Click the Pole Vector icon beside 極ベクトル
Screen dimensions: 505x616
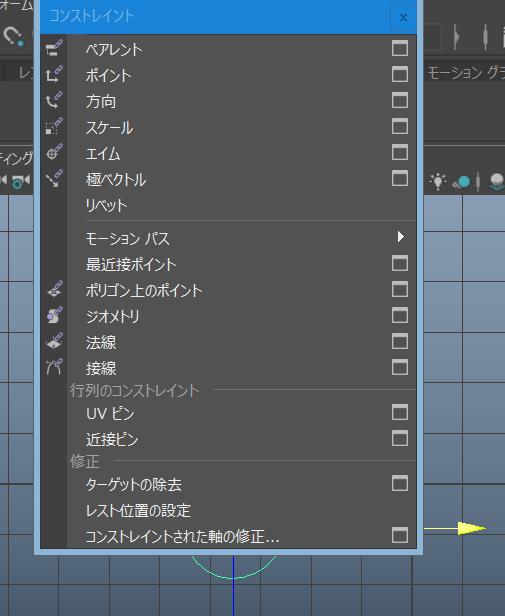pyautogui.click(x=54, y=178)
